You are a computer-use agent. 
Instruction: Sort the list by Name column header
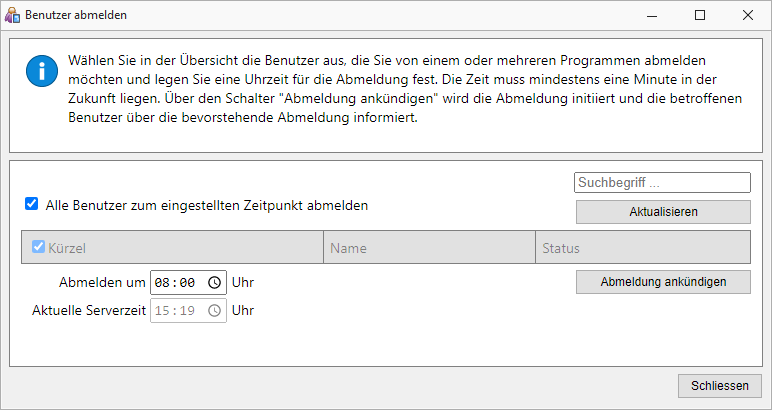coord(429,247)
